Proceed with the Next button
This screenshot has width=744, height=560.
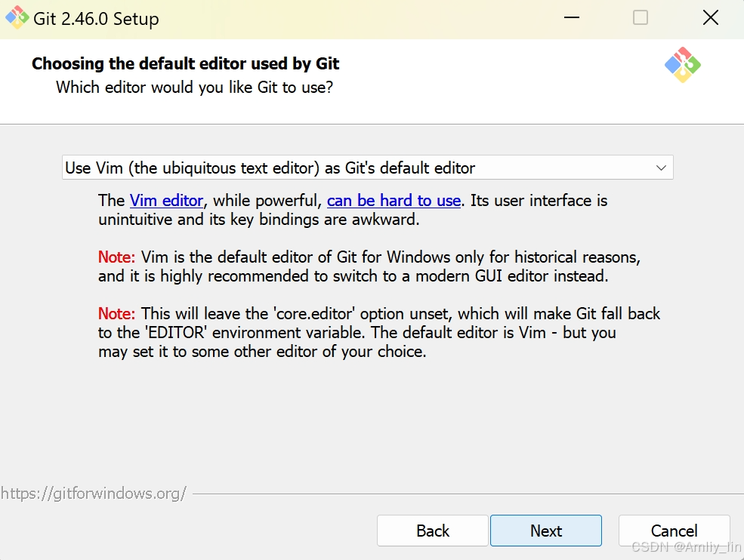(x=545, y=531)
